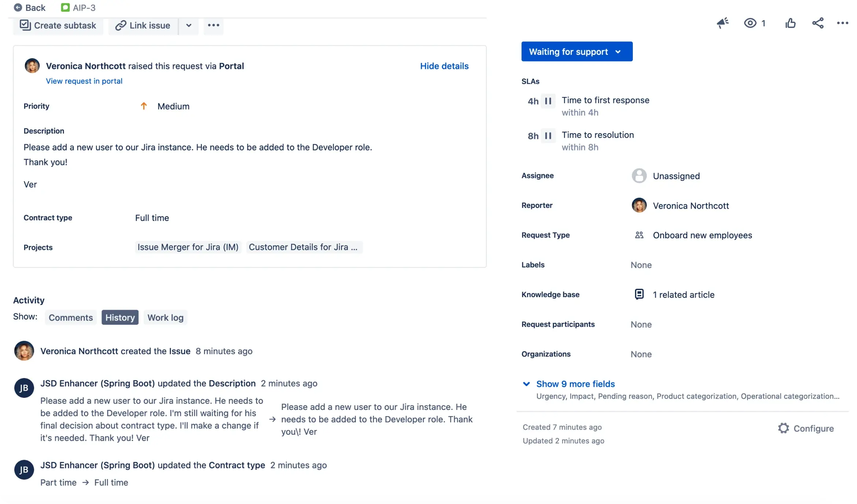
Task: Switch to the Work log tab
Action: pyautogui.click(x=165, y=317)
